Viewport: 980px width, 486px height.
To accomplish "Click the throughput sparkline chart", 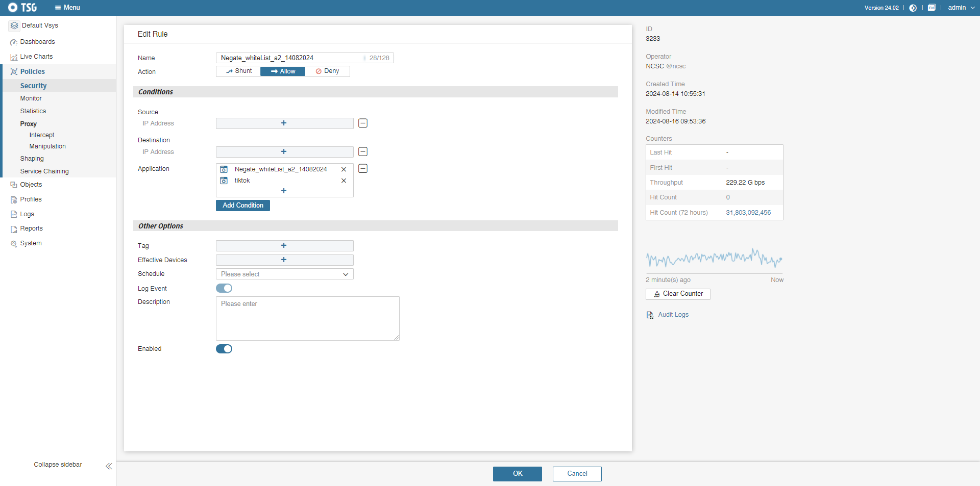I will pos(714,259).
